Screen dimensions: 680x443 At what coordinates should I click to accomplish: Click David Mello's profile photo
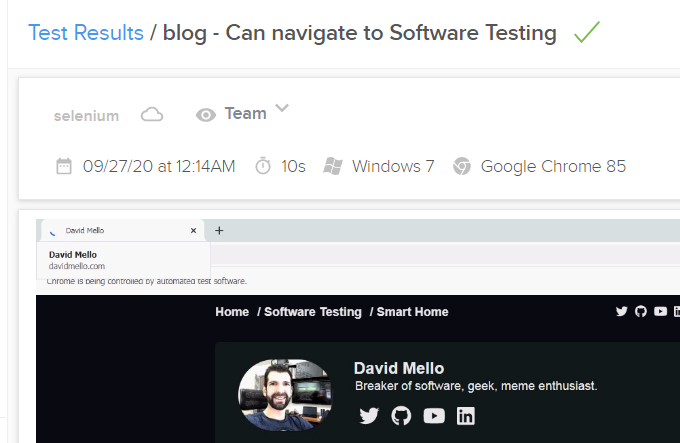285,394
